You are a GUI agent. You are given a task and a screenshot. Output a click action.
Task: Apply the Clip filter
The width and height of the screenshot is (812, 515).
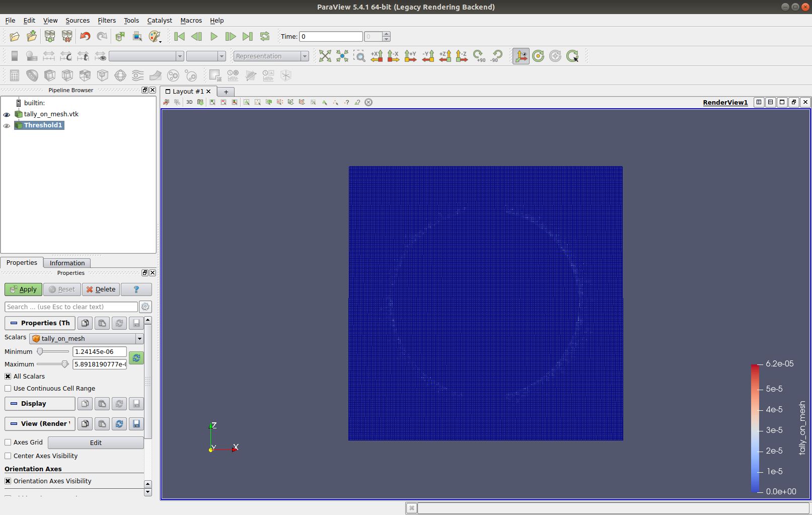[x=50, y=76]
